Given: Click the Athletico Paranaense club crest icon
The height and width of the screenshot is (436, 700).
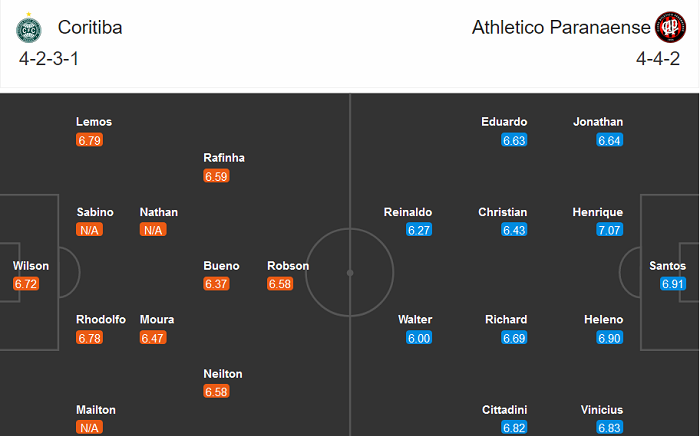Looking at the screenshot, I should click(670, 27).
